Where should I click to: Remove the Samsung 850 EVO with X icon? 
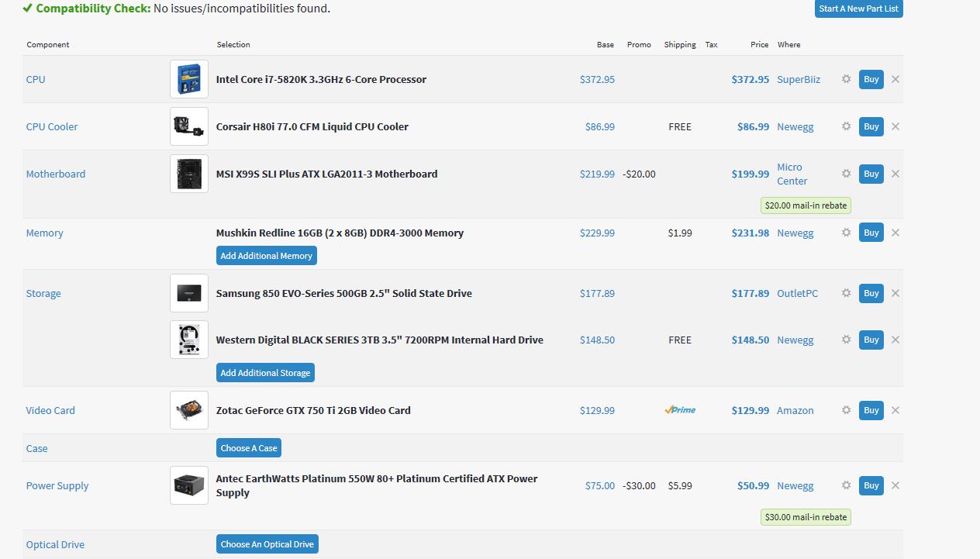(895, 293)
